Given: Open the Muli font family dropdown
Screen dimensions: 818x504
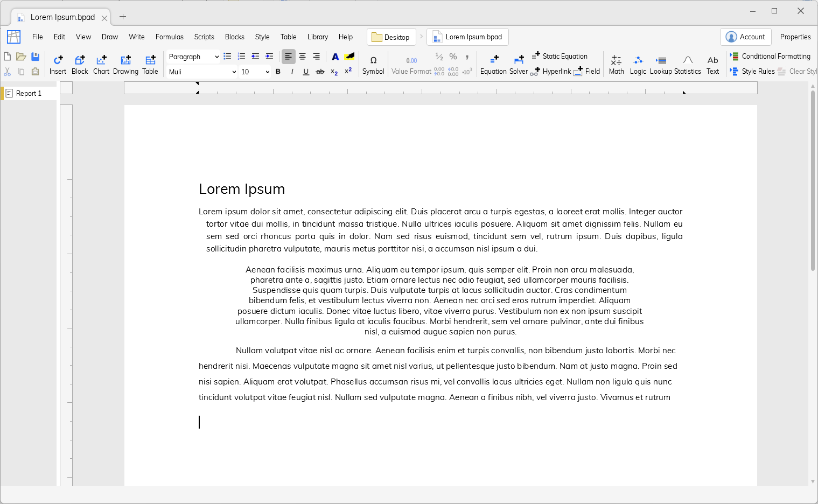Looking at the screenshot, I should click(x=202, y=72).
